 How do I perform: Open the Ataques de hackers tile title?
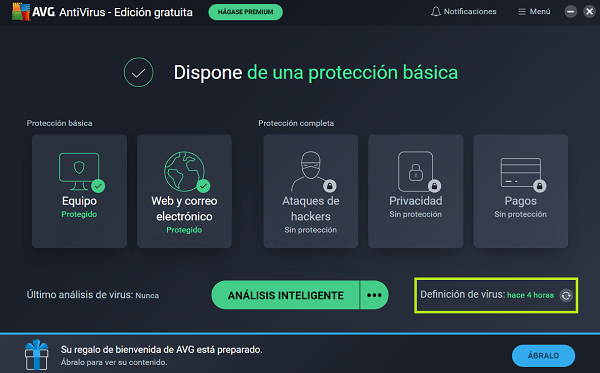pyautogui.click(x=310, y=208)
